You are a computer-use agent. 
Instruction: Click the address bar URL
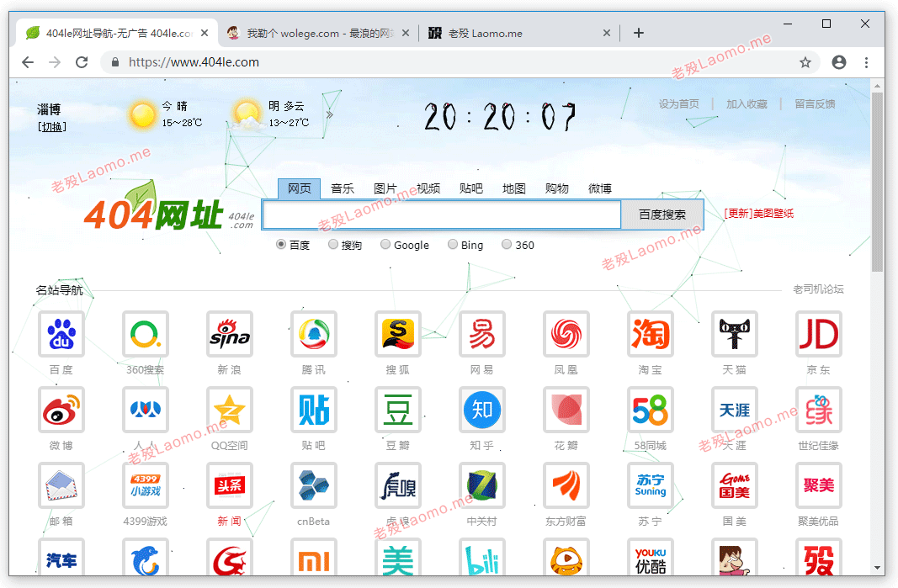click(x=194, y=62)
